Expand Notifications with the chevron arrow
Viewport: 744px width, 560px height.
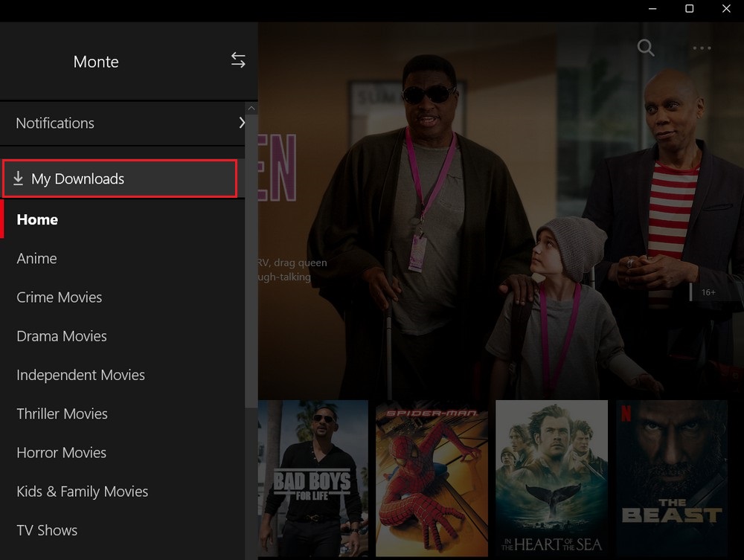point(242,123)
